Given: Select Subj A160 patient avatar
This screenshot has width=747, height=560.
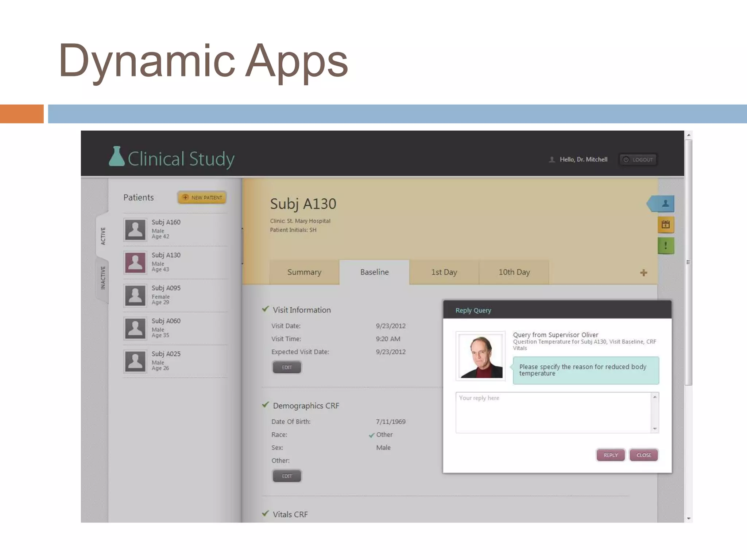Looking at the screenshot, I should 135,230.
